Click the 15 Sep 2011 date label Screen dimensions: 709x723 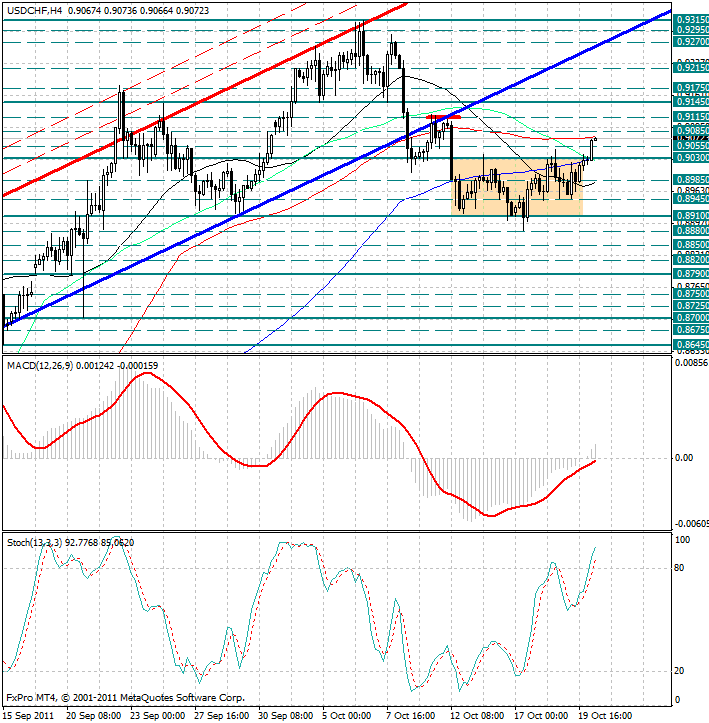(29, 716)
